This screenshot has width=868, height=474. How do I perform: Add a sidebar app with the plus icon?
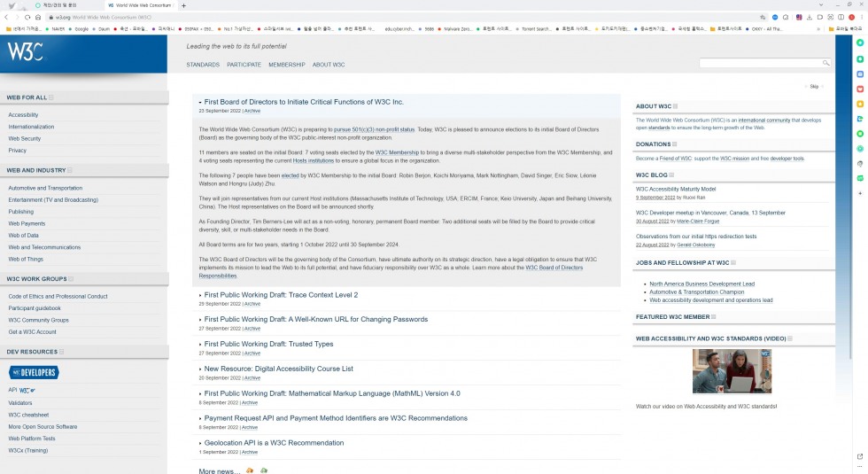coord(860,193)
